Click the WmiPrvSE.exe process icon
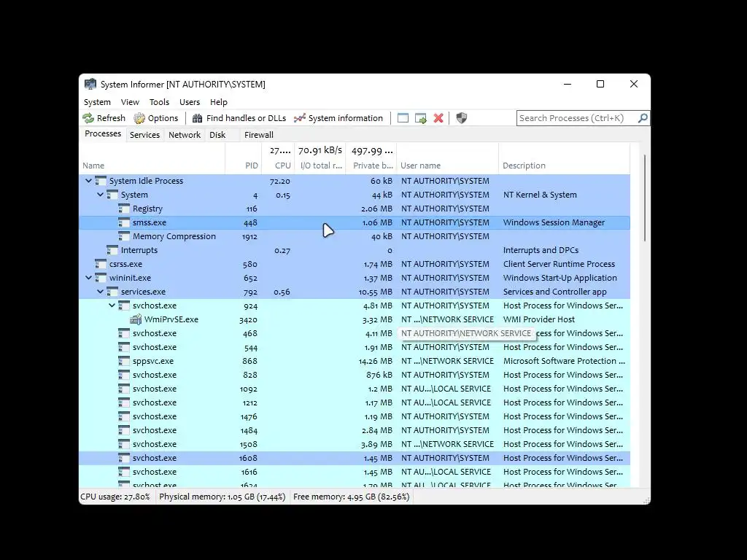747x560 pixels. [x=136, y=319]
